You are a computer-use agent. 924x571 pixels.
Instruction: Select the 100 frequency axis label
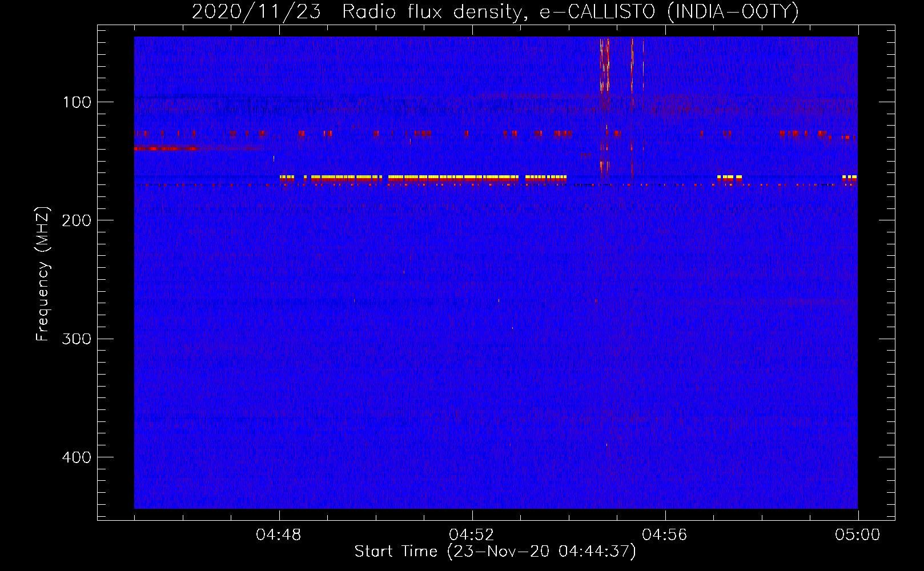click(x=77, y=102)
